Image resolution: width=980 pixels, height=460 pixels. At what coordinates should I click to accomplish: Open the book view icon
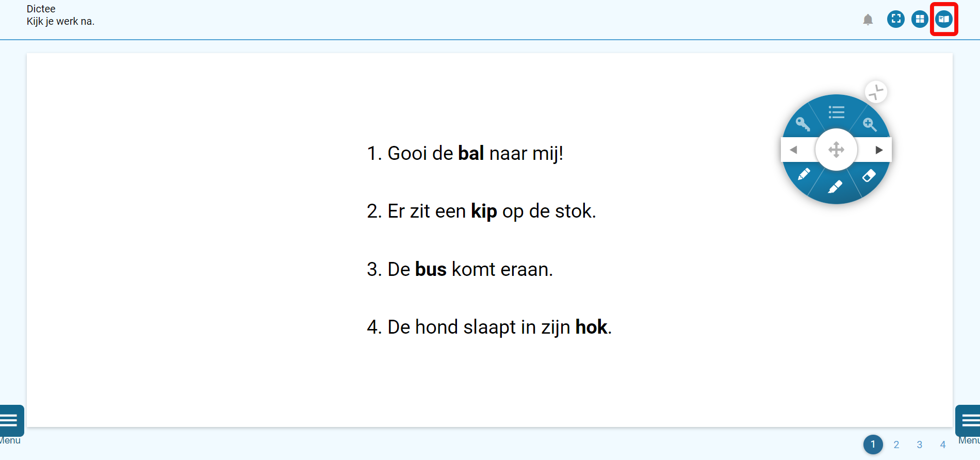tap(944, 19)
